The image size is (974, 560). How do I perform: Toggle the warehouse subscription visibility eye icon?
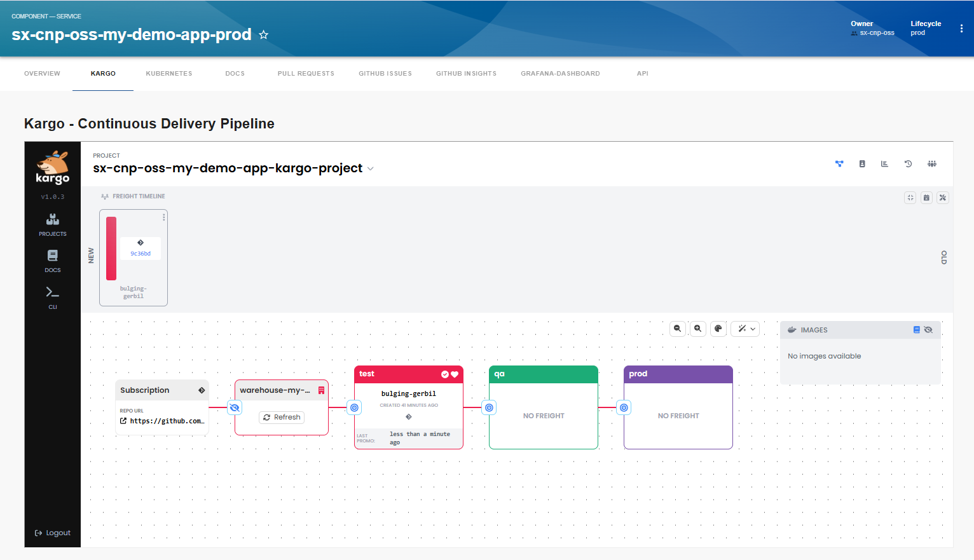tap(235, 407)
